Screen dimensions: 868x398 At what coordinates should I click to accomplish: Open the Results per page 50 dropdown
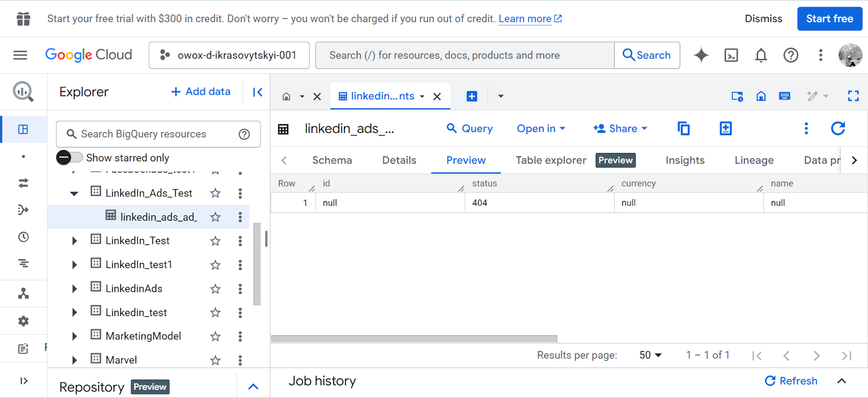click(x=650, y=355)
